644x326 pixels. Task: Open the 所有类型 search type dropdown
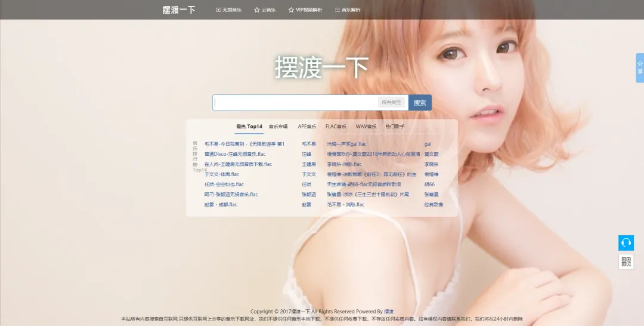391,102
